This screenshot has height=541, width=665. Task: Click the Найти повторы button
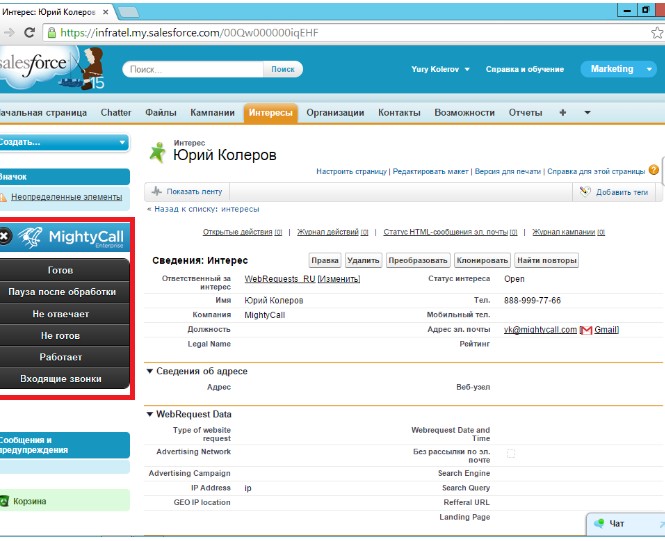click(547, 260)
